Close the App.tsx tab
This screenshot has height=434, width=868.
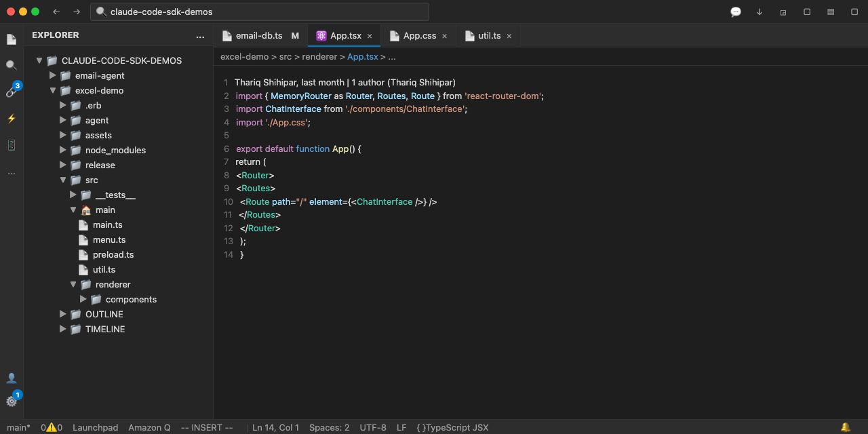point(370,36)
